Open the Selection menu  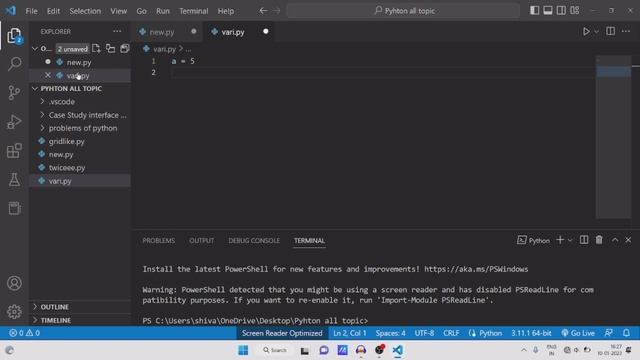pyautogui.click(x=85, y=11)
